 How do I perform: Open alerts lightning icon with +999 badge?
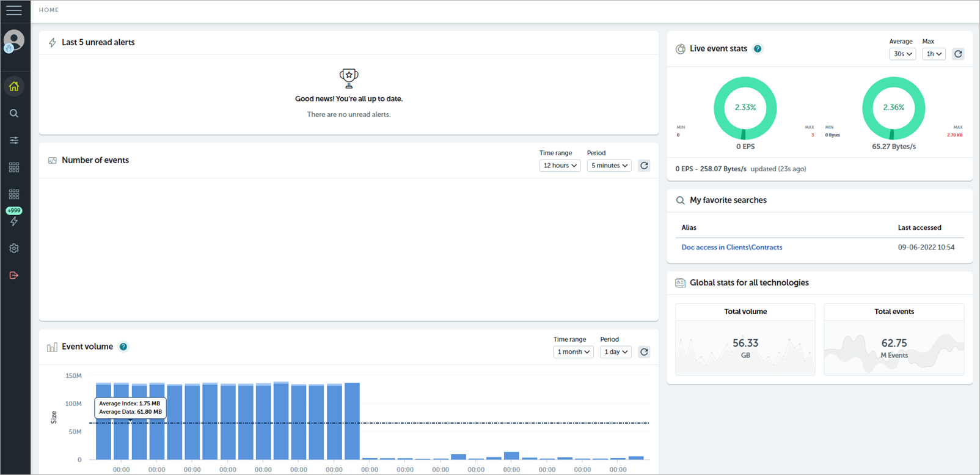tap(14, 221)
